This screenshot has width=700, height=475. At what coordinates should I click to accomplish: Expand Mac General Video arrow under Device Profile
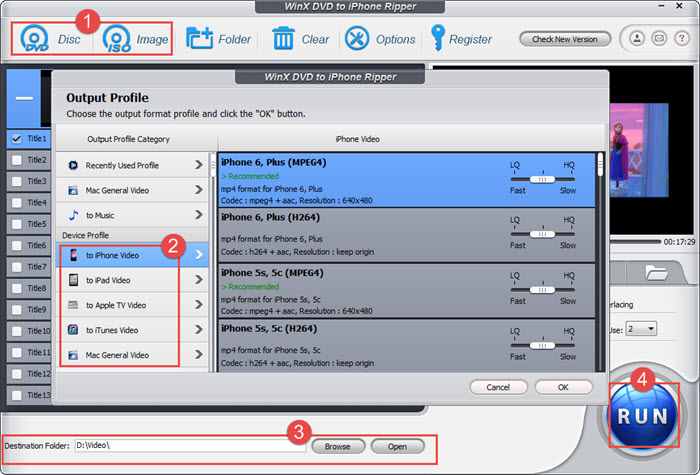tap(199, 355)
